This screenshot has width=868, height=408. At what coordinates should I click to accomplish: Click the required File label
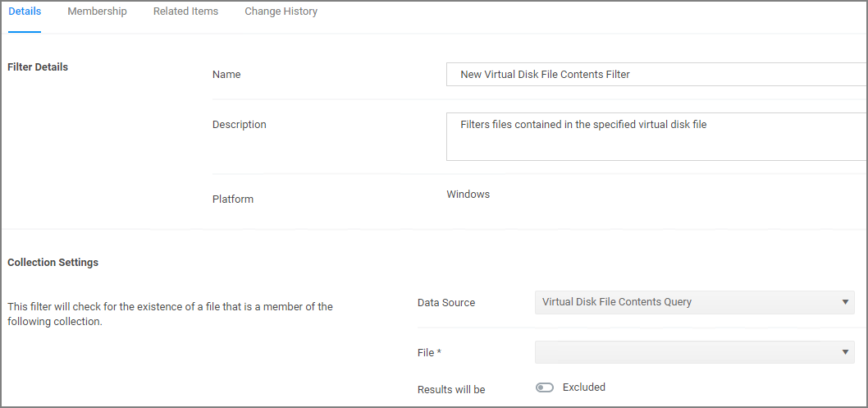(429, 353)
